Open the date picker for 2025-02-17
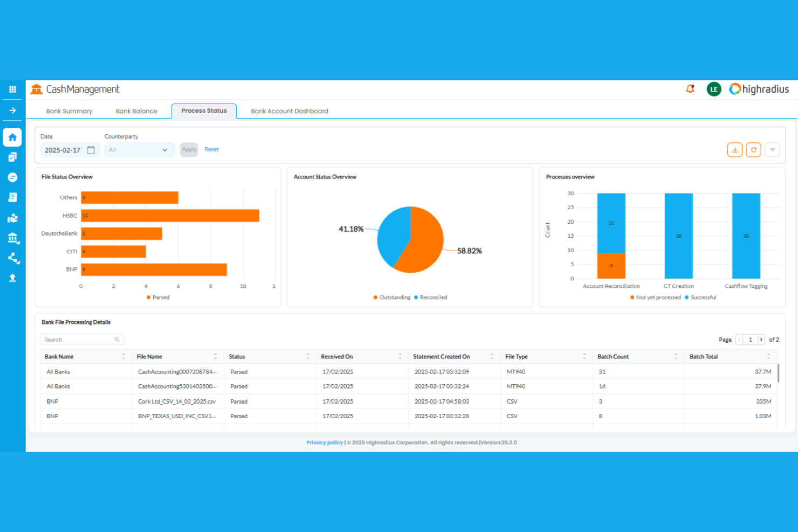Viewport: 798px width, 532px height. pyautogui.click(x=91, y=150)
